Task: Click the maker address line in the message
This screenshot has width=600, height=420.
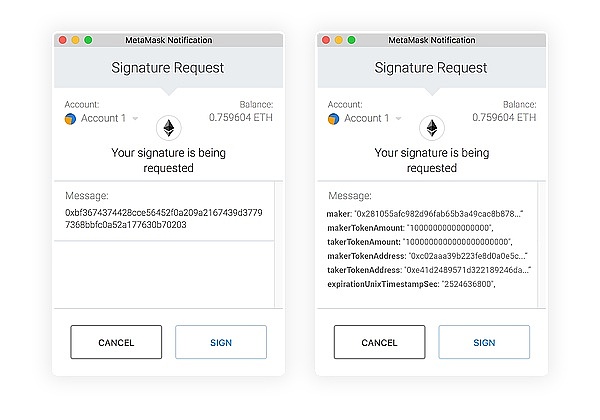Action: point(424,214)
